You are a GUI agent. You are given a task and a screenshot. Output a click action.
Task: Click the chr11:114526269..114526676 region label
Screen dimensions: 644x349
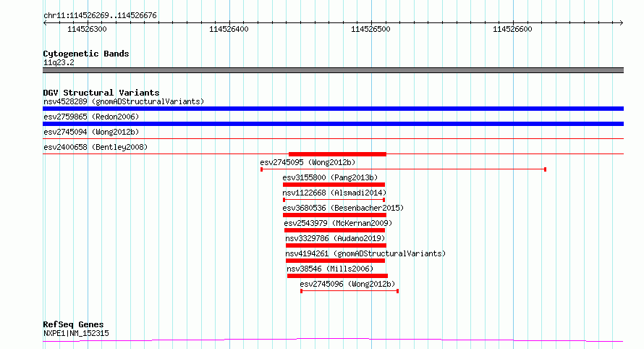100,15
